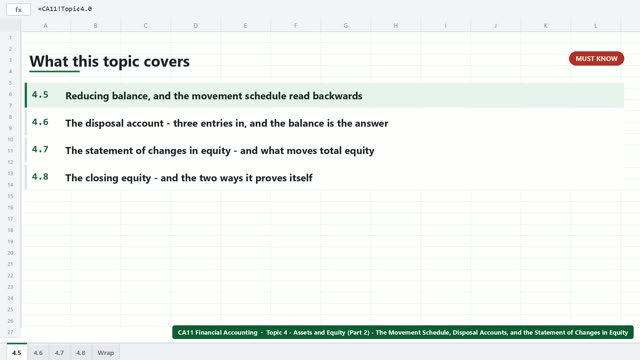Select topic 4.5 Reducing balance row
The image size is (640, 360).
324,96
